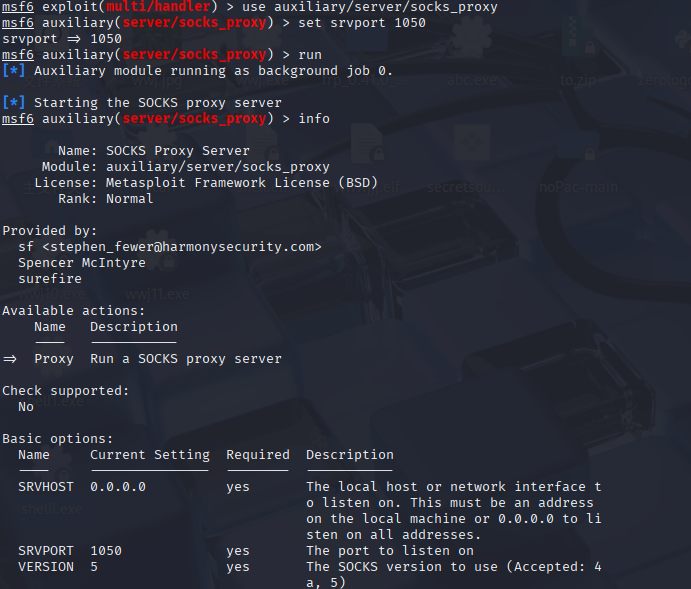
Task: Click the faint noPac-main folder icon
Action: point(578,187)
